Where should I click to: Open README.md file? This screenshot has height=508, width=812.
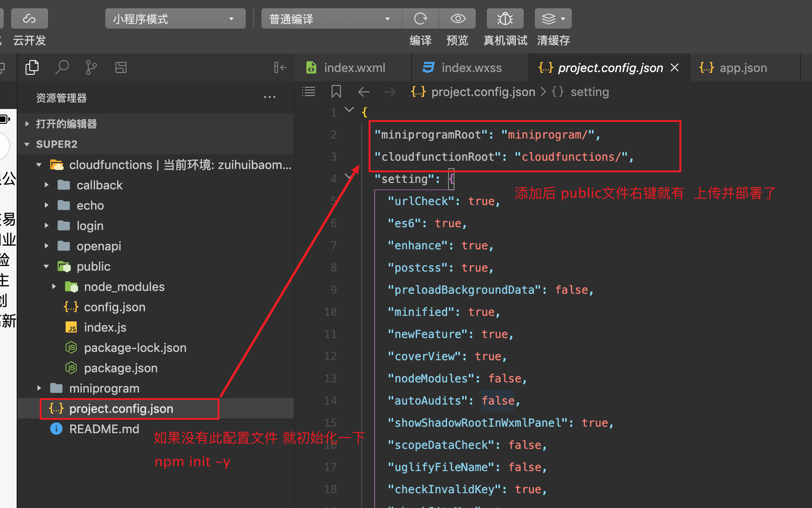click(155, 429)
